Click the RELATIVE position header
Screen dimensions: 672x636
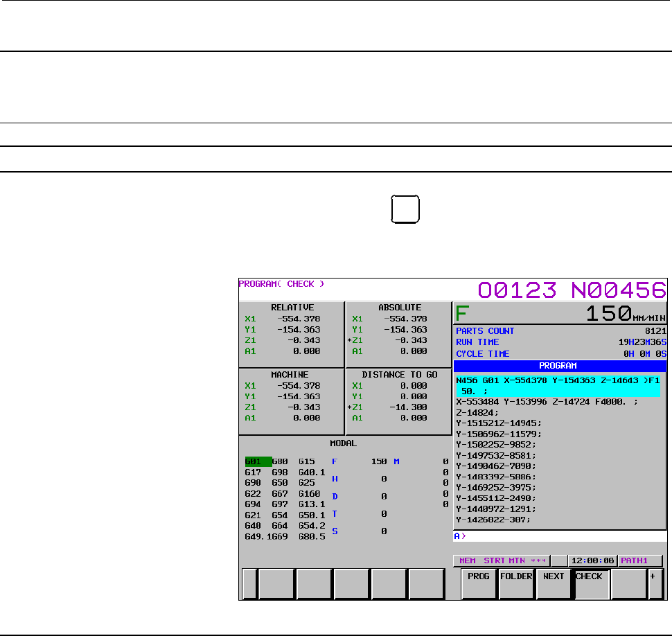coord(292,308)
